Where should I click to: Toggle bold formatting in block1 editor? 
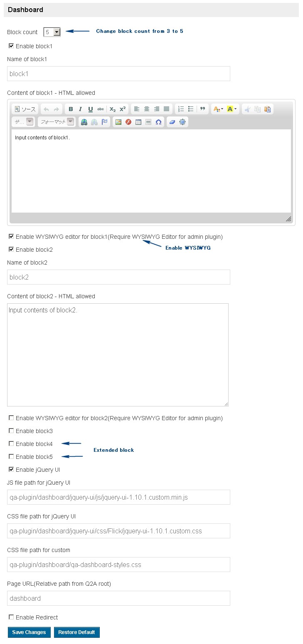point(71,109)
